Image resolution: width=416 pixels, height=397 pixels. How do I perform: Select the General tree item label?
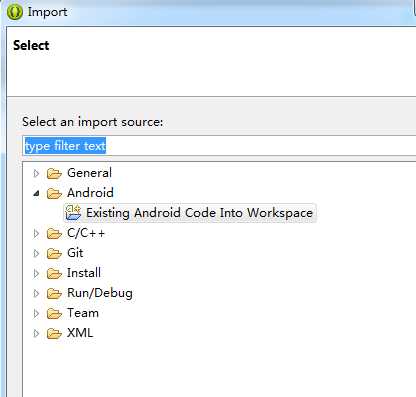[x=89, y=173]
